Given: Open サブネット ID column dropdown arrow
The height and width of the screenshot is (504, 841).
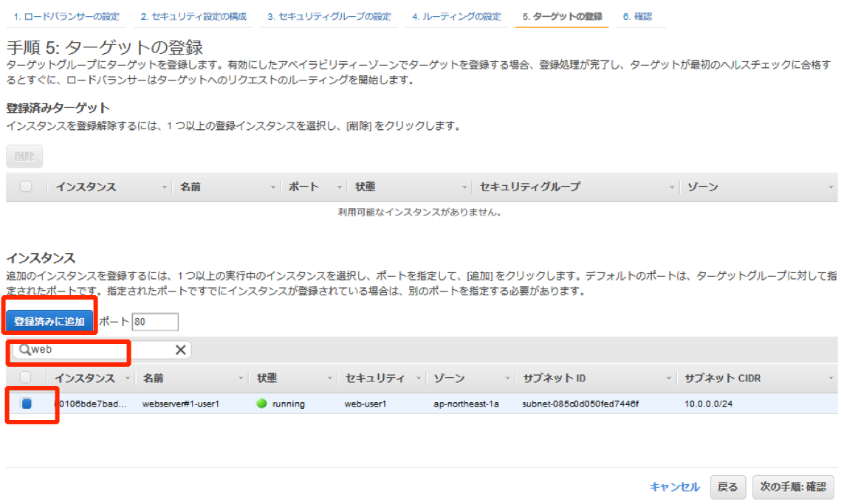Looking at the screenshot, I should (668, 379).
